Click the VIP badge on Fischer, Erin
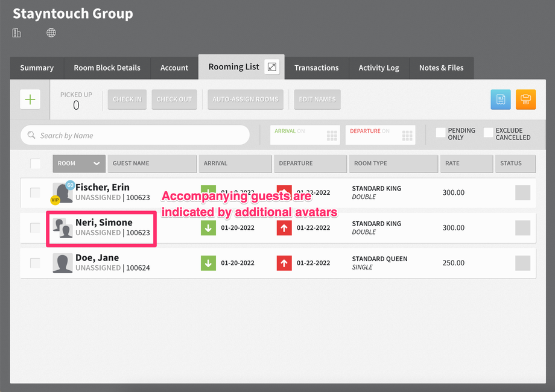The image size is (555, 392). click(x=55, y=200)
